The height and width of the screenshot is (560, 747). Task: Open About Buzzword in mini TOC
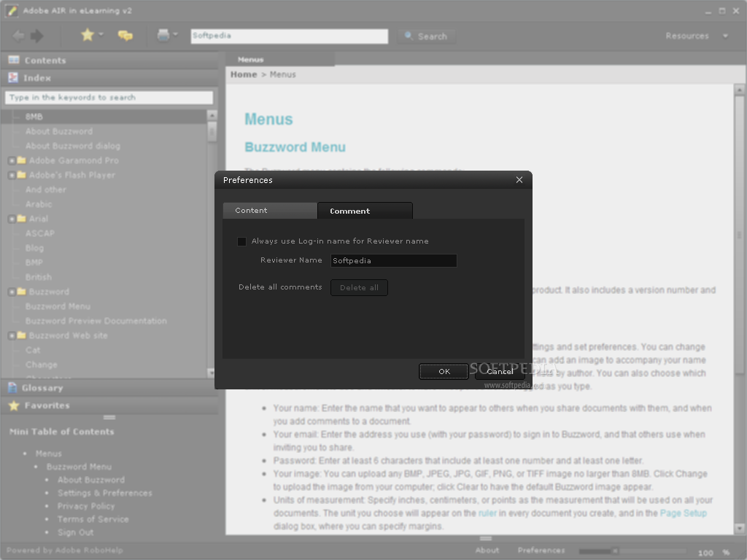coord(91,480)
